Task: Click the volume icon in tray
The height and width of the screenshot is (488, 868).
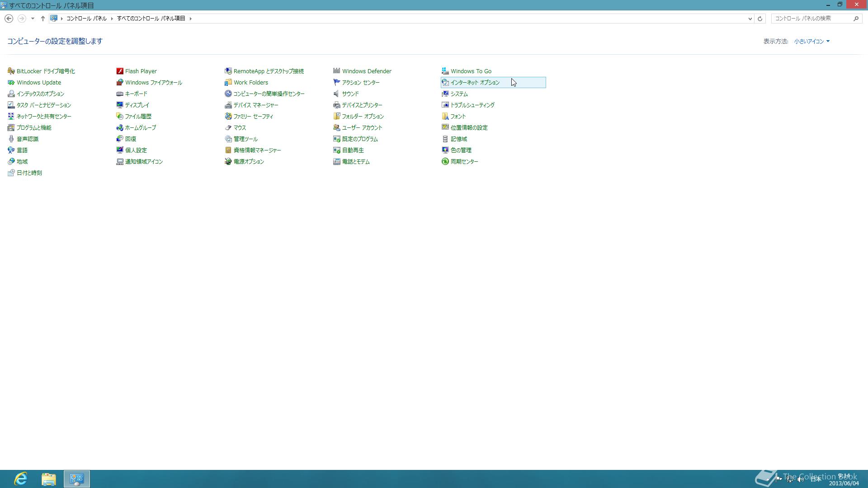Action: [x=800, y=479]
